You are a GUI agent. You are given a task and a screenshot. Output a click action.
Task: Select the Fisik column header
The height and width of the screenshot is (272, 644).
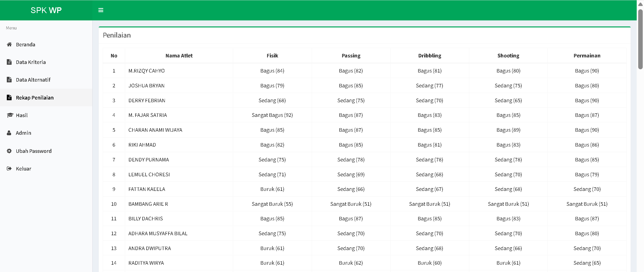tap(272, 56)
